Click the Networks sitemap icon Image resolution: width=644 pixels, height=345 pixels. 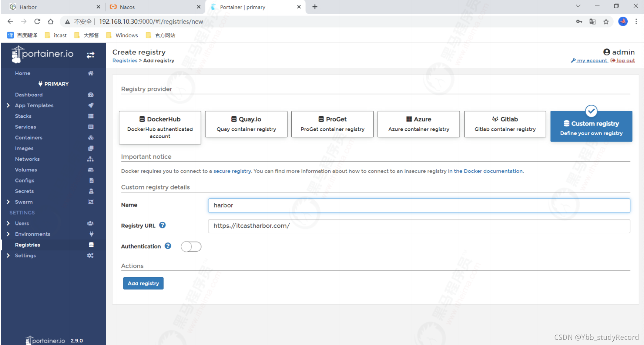pyautogui.click(x=90, y=159)
